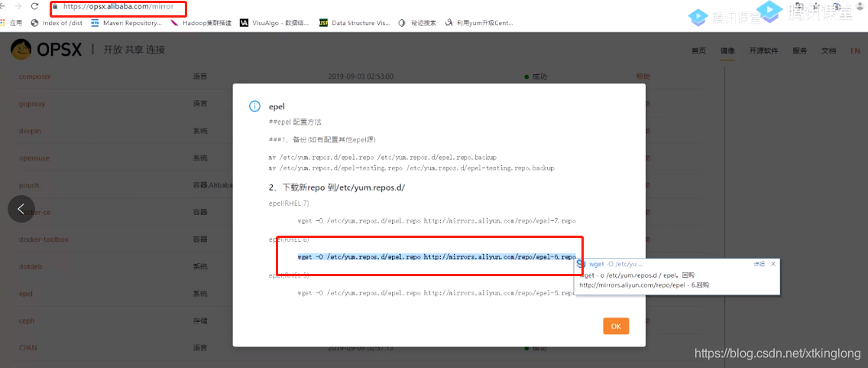Click the info icon beside epel title
The height and width of the screenshot is (368, 868).
(x=254, y=106)
